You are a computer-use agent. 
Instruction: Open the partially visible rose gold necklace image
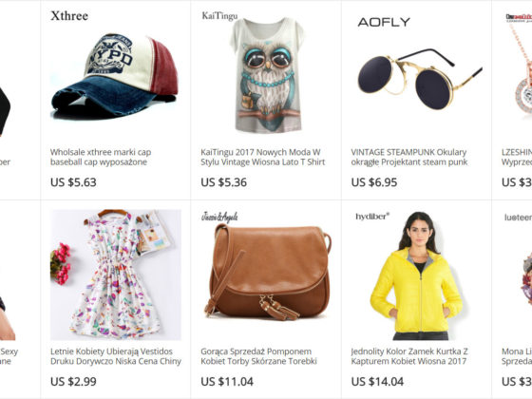tap(519, 67)
